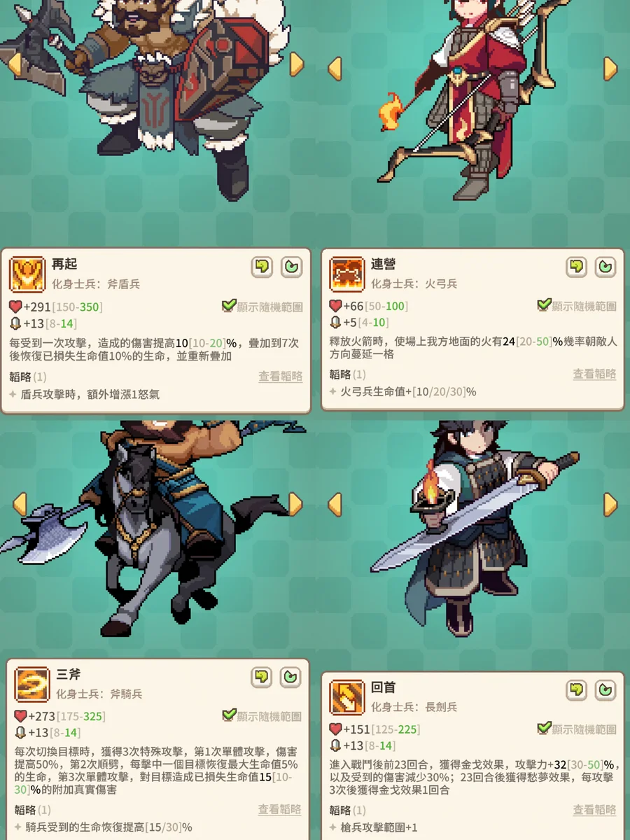This screenshot has width=630, height=840.
Task: Open 查看韜略 link on 回首 card
Action: [595, 810]
